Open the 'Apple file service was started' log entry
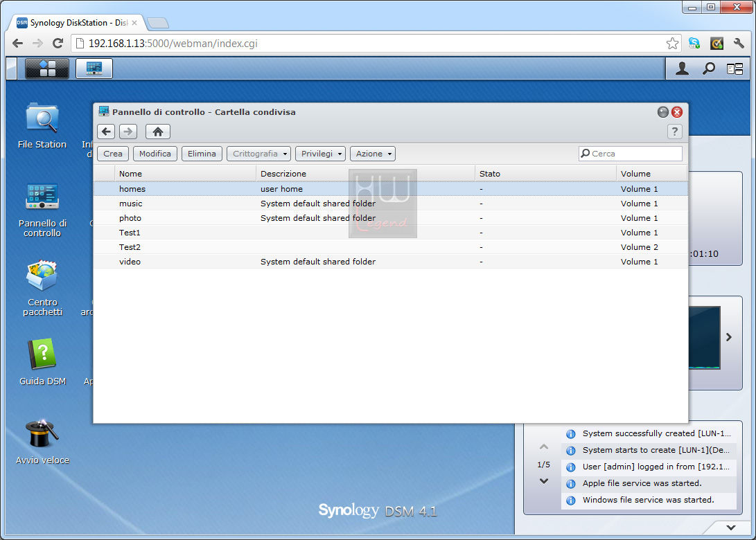 click(x=649, y=483)
